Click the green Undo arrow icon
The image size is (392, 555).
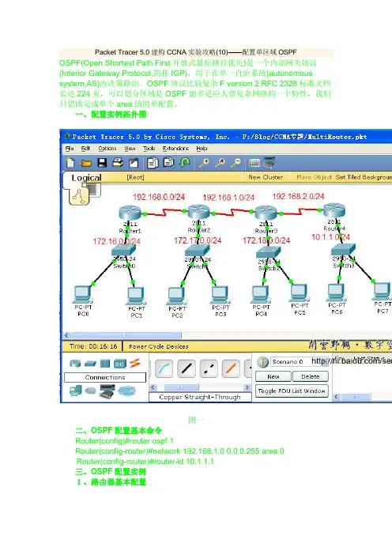tap(185, 162)
